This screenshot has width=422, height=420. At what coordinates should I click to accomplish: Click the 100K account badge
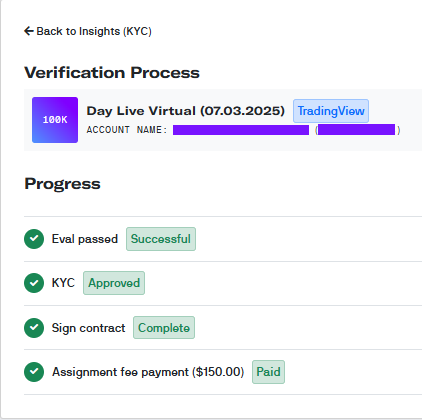[x=55, y=120]
